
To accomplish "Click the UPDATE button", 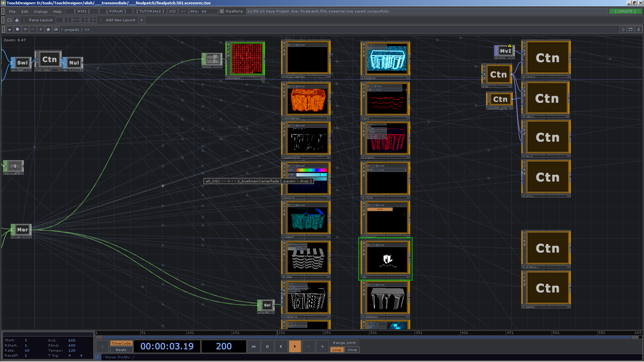I will (x=625, y=11).
